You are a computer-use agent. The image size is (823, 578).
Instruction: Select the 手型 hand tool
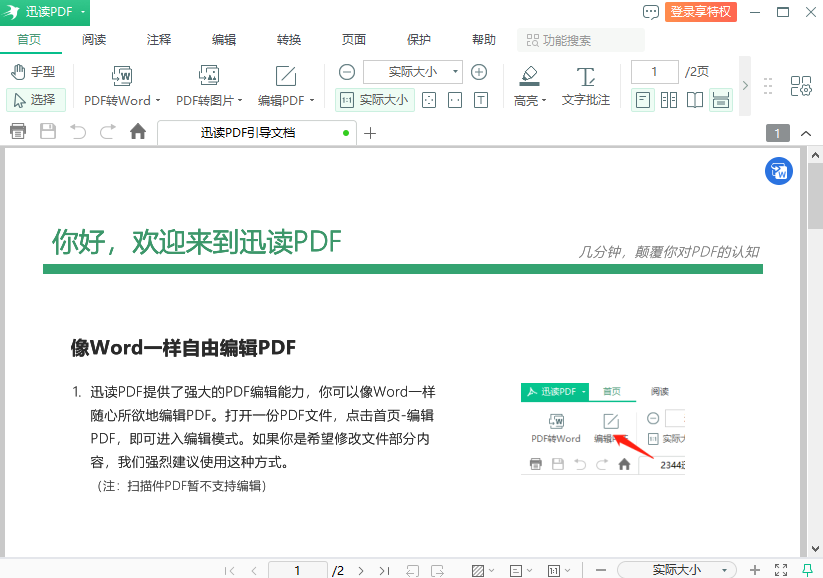coord(34,72)
